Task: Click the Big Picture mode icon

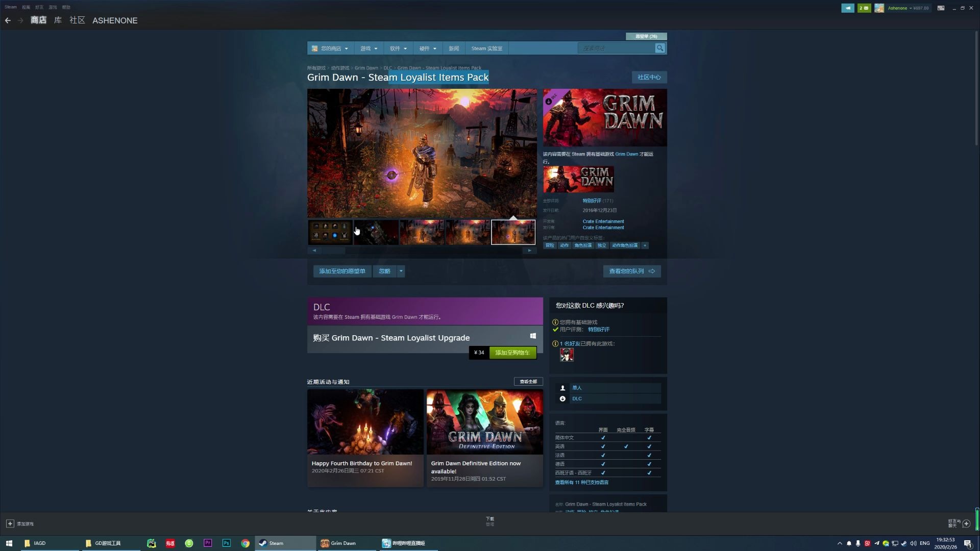Action: point(941,8)
